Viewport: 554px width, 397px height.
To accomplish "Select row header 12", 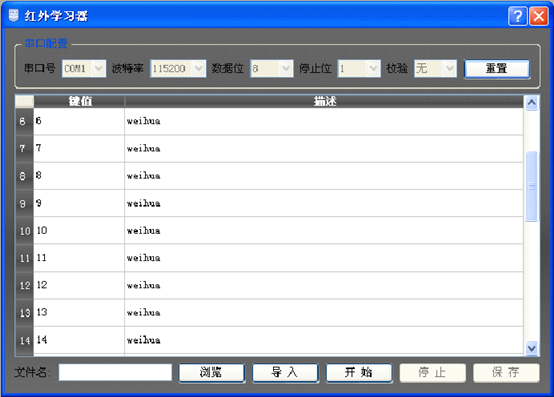I will coord(24,285).
